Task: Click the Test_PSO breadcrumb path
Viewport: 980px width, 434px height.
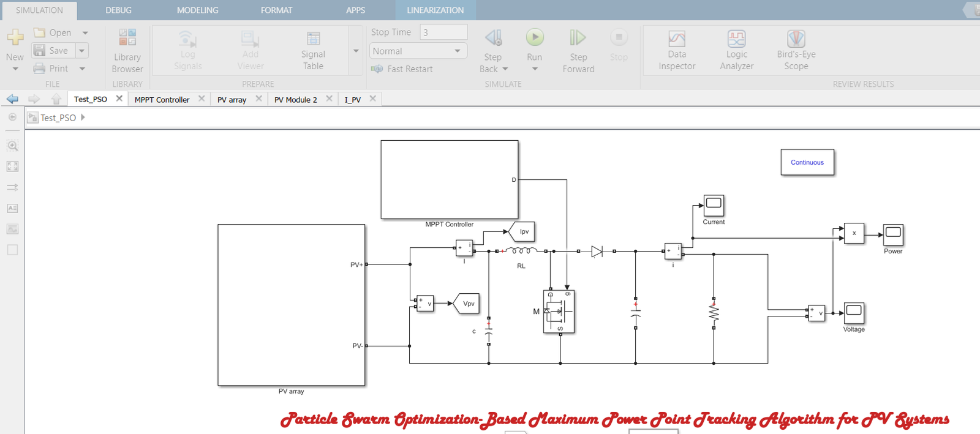Action: click(58, 118)
